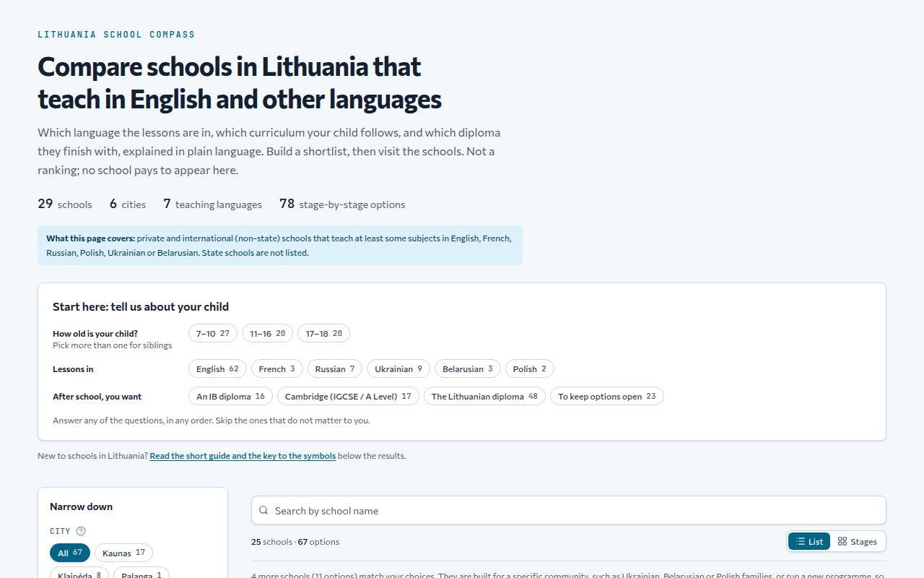Click the 'Pick more than one for siblings' hint

(113, 345)
